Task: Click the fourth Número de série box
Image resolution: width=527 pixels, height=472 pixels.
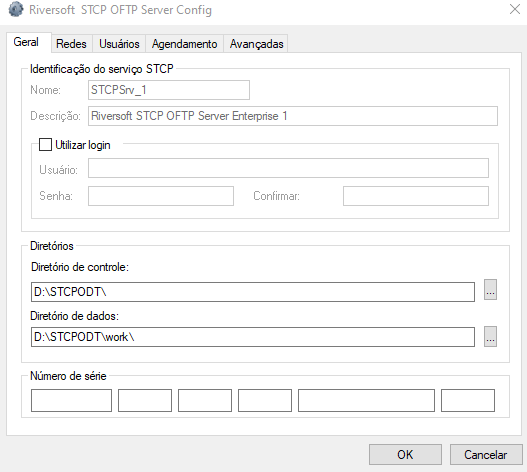Action: pyautogui.click(x=265, y=400)
